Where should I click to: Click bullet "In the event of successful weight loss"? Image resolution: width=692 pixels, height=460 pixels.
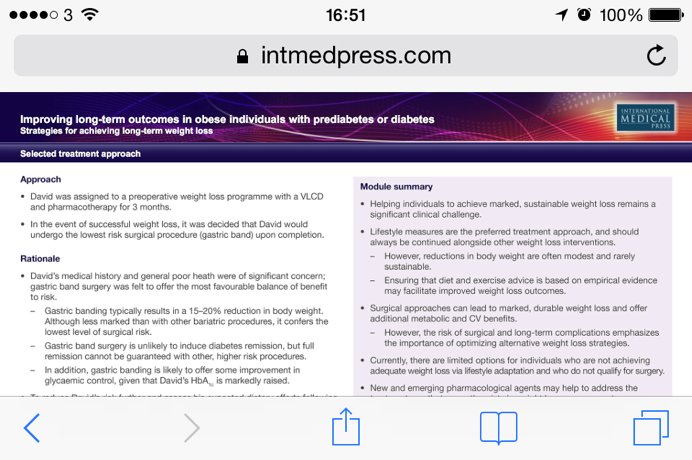(177, 230)
